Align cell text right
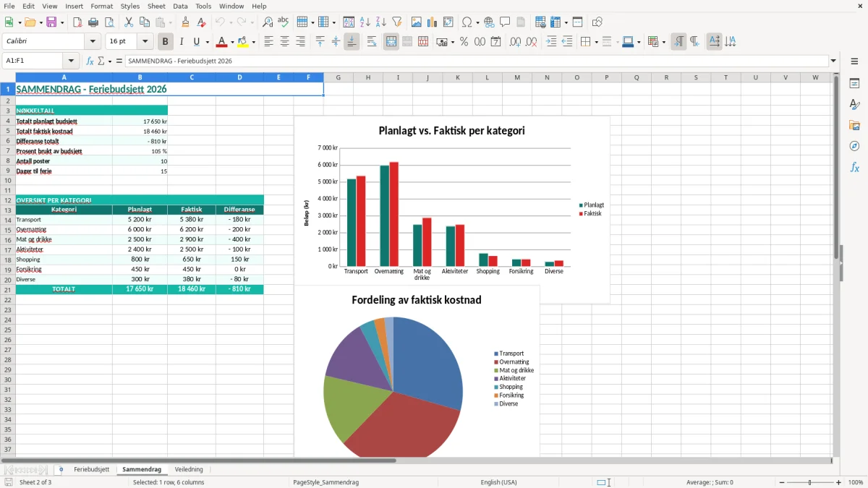Screen dimensions: 868x488 [301, 42]
